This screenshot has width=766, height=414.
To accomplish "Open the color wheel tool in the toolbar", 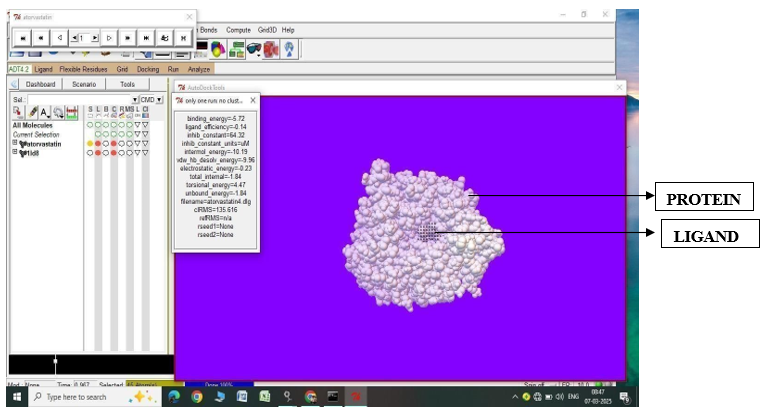I will coord(217,49).
